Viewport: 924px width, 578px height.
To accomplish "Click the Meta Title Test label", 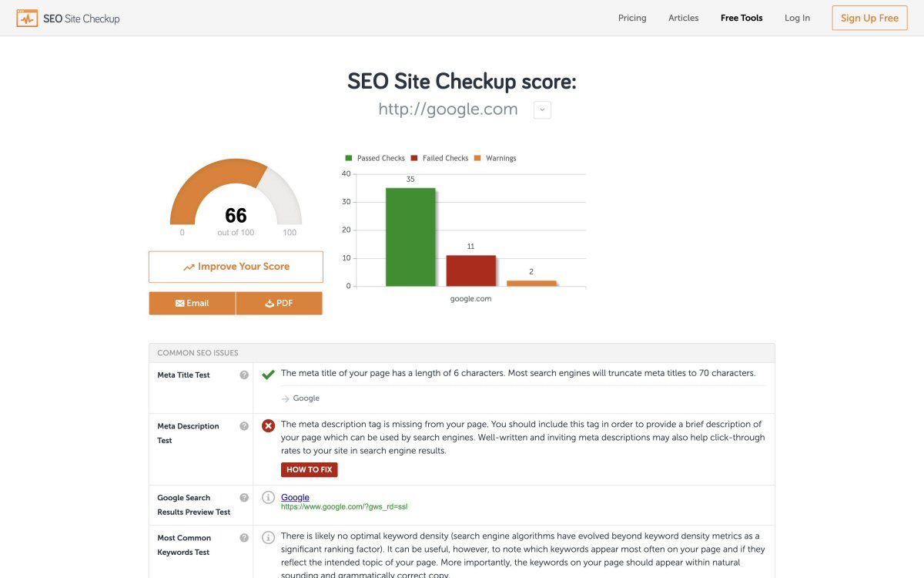I will pos(183,375).
